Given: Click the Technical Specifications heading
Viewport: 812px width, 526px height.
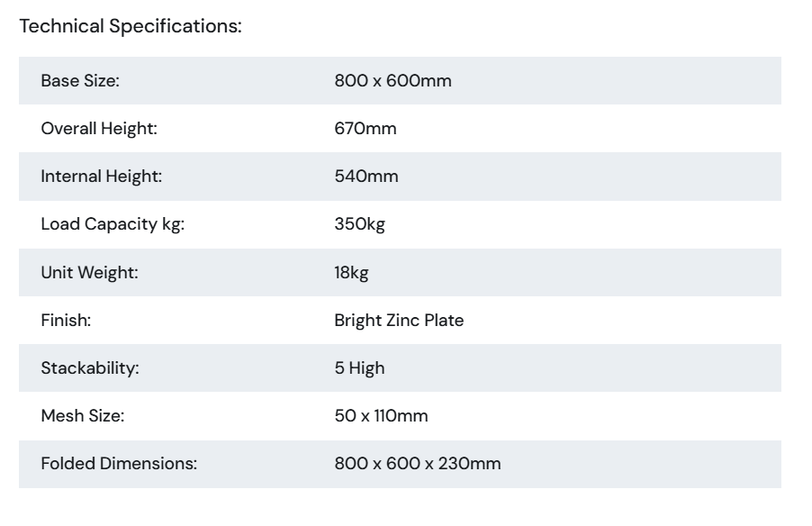Looking at the screenshot, I should point(131,26).
